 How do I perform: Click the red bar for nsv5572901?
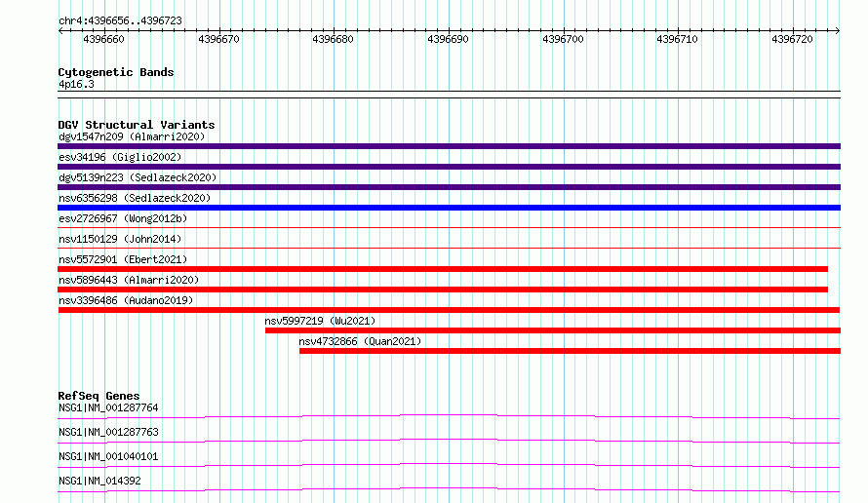pyautogui.click(x=443, y=269)
